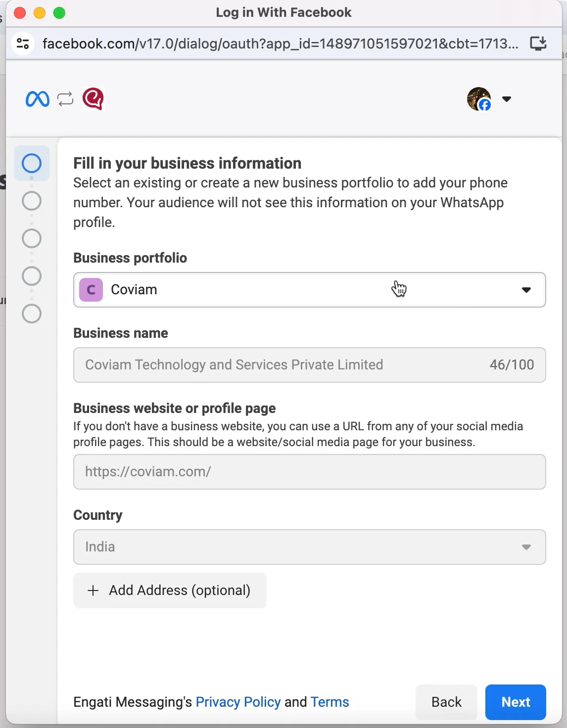The height and width of the screenshot is (728, 567).
Task: Click the blue Next button
Action: click(x=516, y=702)
